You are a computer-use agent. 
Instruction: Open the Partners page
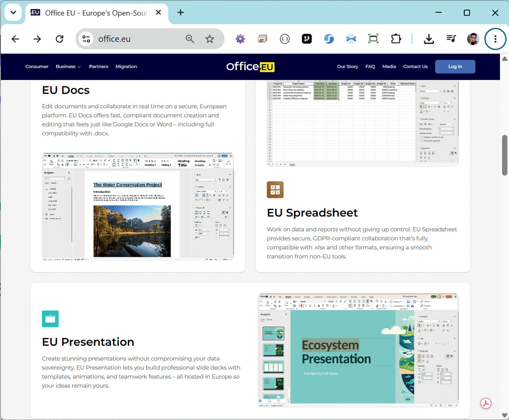(98, 66)
